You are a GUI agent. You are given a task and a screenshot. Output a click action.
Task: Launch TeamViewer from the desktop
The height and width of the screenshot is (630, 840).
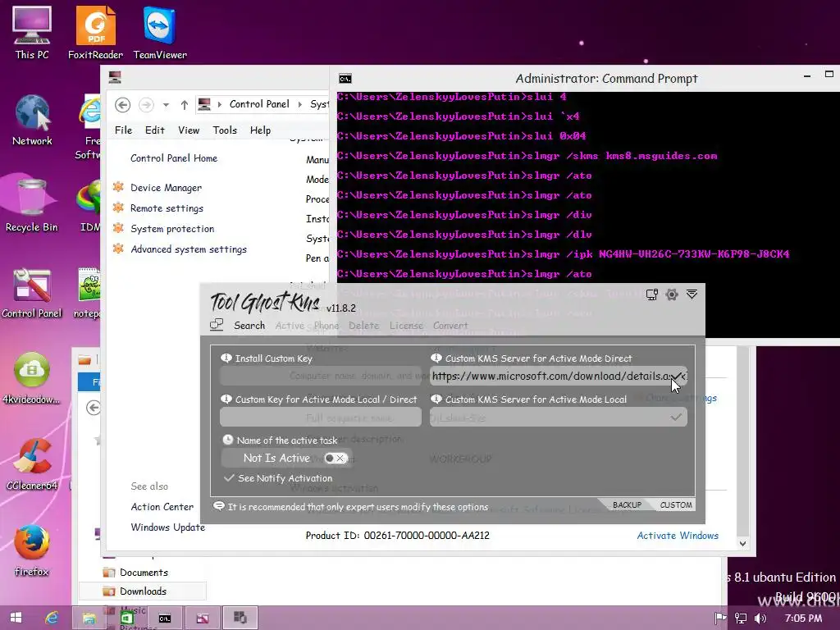160,32
